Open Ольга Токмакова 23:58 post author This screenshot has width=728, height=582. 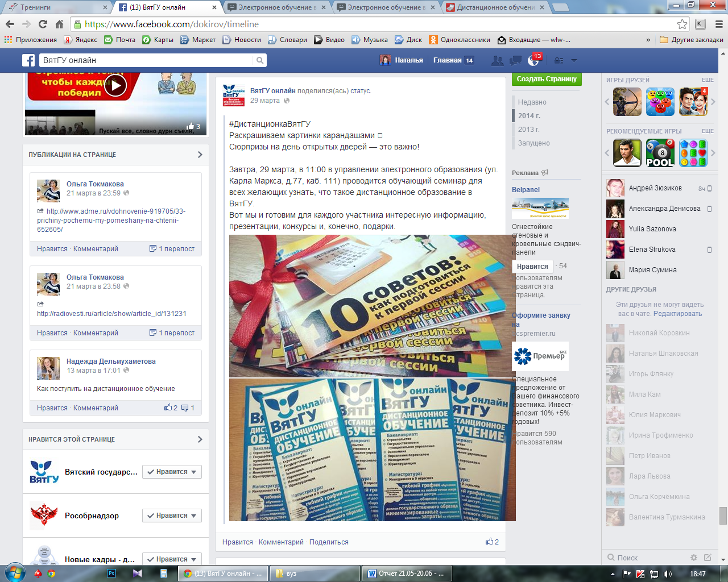[95, 277]
